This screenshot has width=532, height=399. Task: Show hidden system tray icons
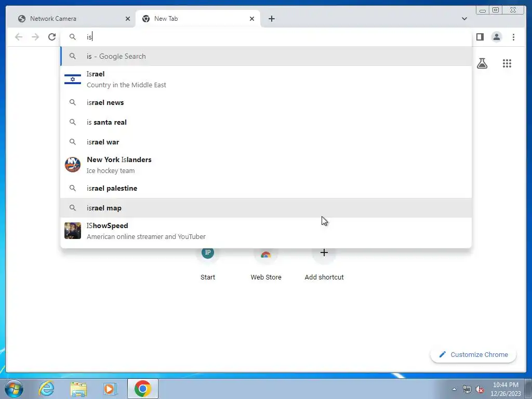coord(454,389)
